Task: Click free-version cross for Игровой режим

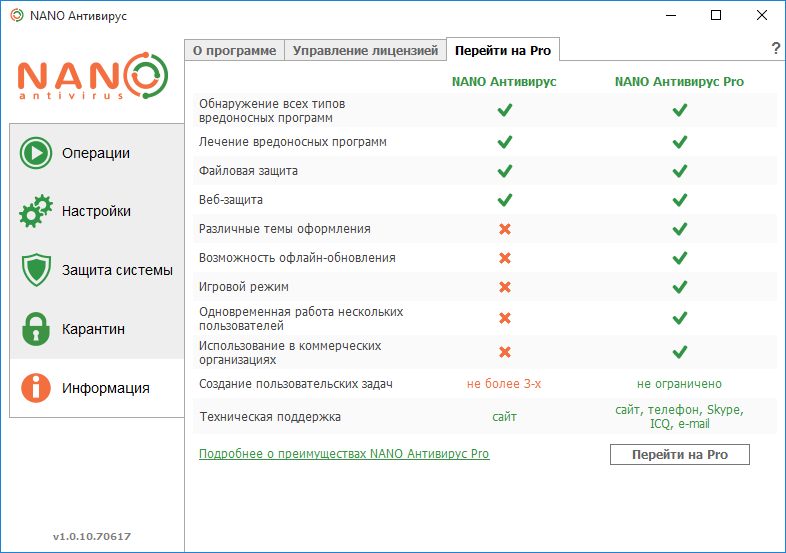Action: coord(505,287)
